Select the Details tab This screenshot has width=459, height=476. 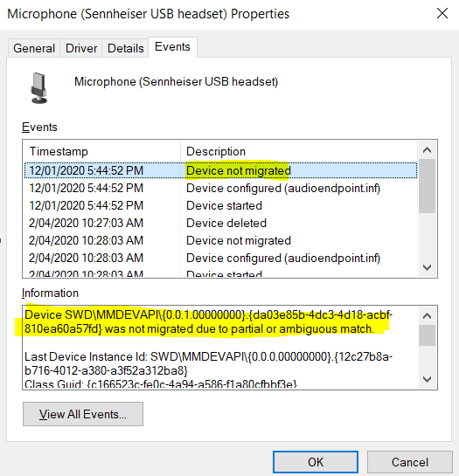[x=125, y=48]
